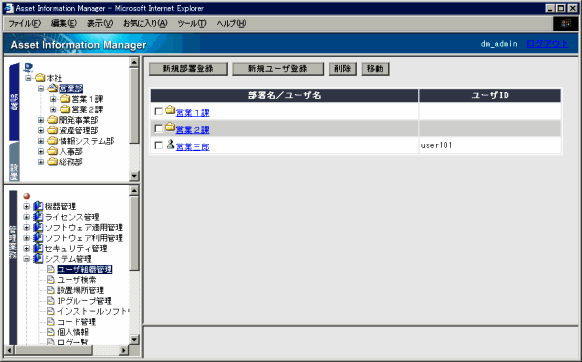Expand the 開発事業部 tree node
Viewport: 582px width, 362px height.
[41, 120]
